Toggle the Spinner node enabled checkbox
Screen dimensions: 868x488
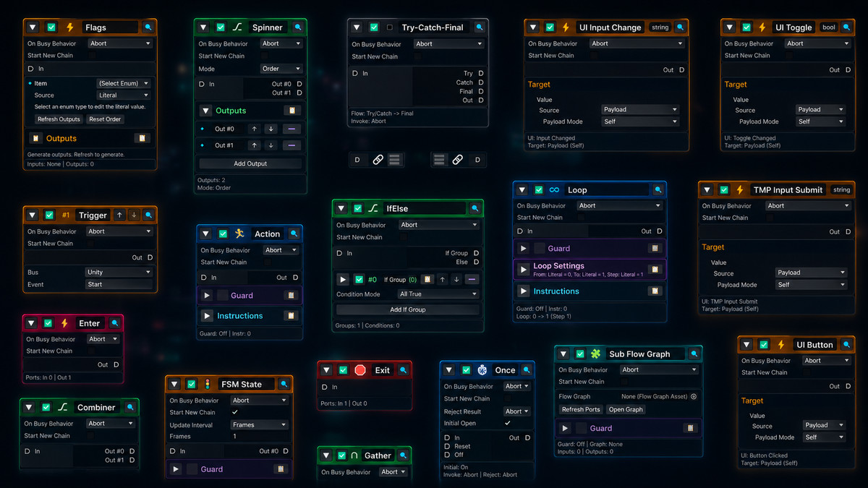click(x=221, y=27)
